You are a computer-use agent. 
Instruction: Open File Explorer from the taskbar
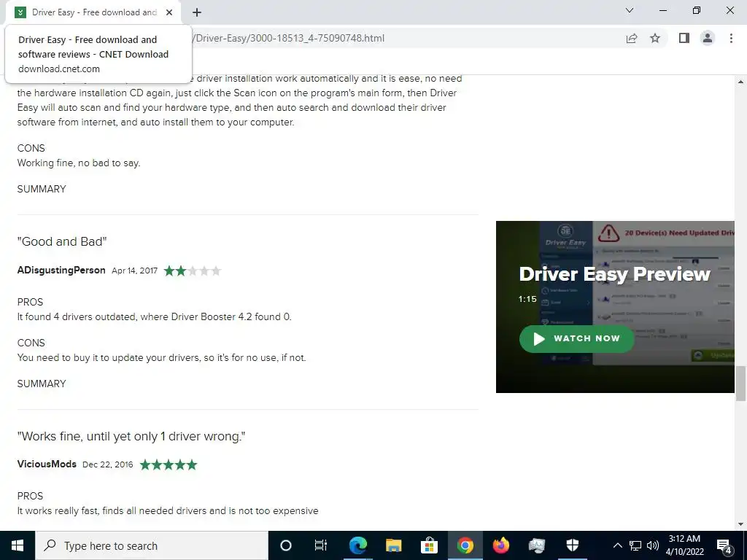coord(393,545)
